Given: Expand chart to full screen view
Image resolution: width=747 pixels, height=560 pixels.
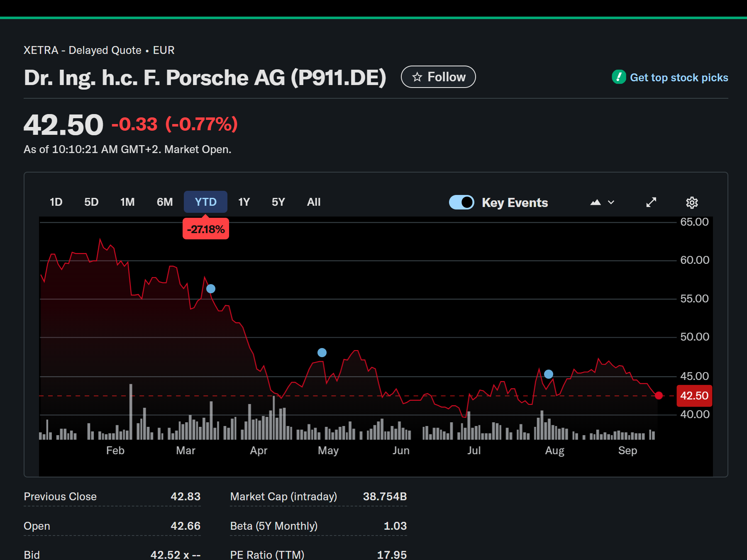Looking at the screenshot, I should pos(651,202).
